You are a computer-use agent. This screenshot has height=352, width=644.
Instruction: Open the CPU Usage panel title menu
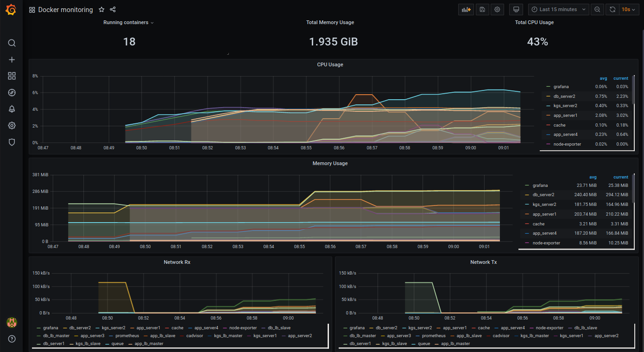330,64
